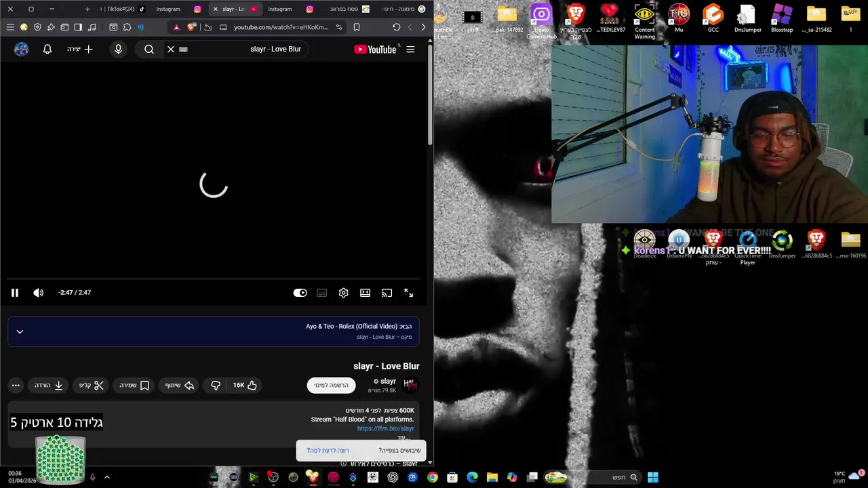Switch to Instagram tab right of slayr tab
This screenshot has height=488, width=868.
(290, 9)
